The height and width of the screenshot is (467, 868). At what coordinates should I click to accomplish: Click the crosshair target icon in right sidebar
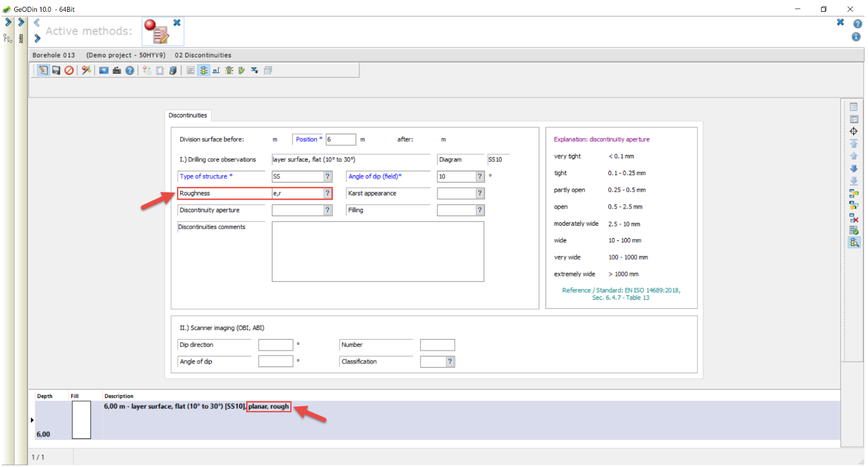853,131
